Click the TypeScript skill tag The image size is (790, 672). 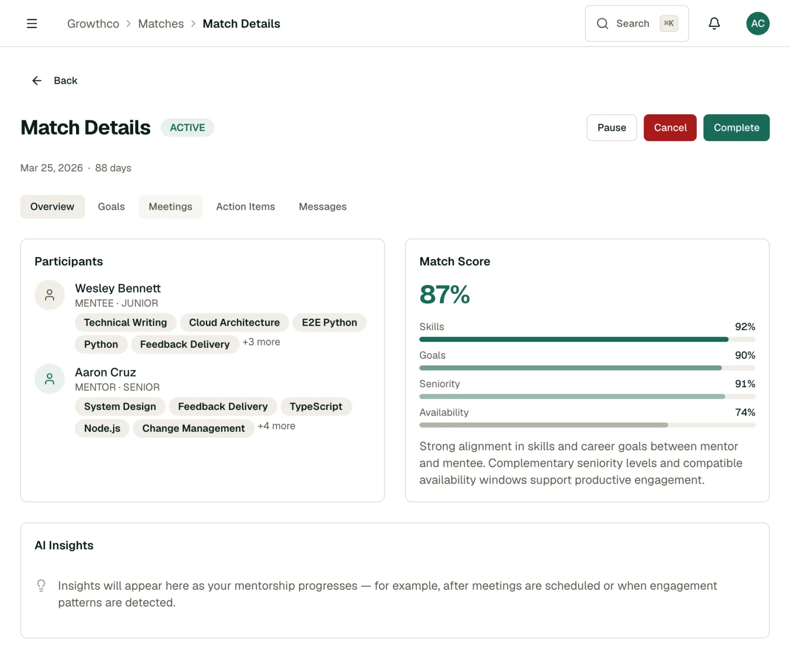click(316, 407)
